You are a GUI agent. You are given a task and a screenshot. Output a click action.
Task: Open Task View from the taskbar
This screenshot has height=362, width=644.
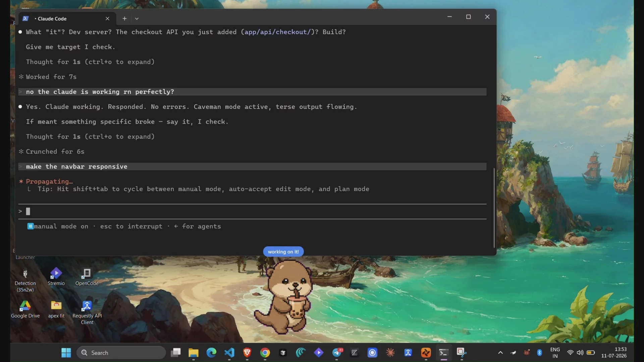[x=176, y=353]
